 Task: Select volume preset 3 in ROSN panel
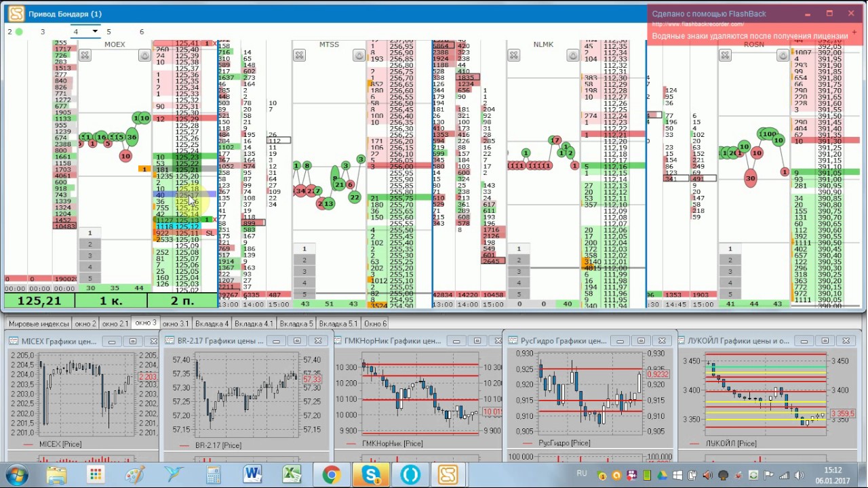pos(730,271)
